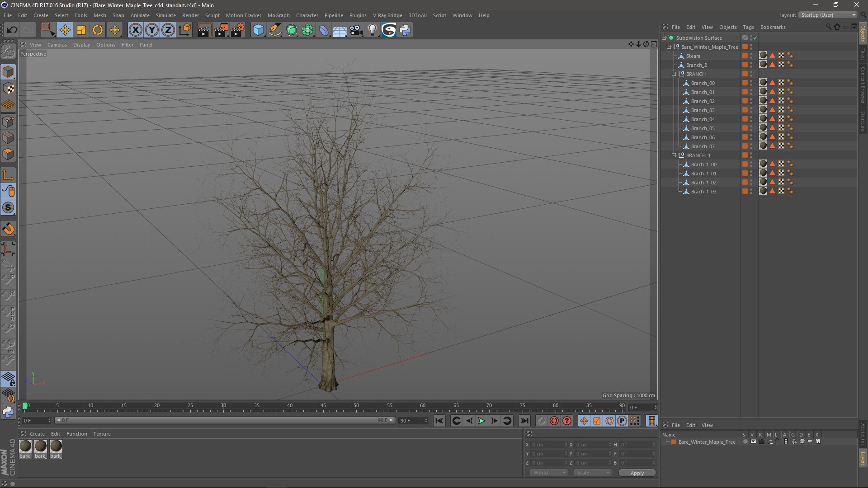Toggle Y axis lock
868x488 pixels.
pyautogui.click(x=152, y=30)
